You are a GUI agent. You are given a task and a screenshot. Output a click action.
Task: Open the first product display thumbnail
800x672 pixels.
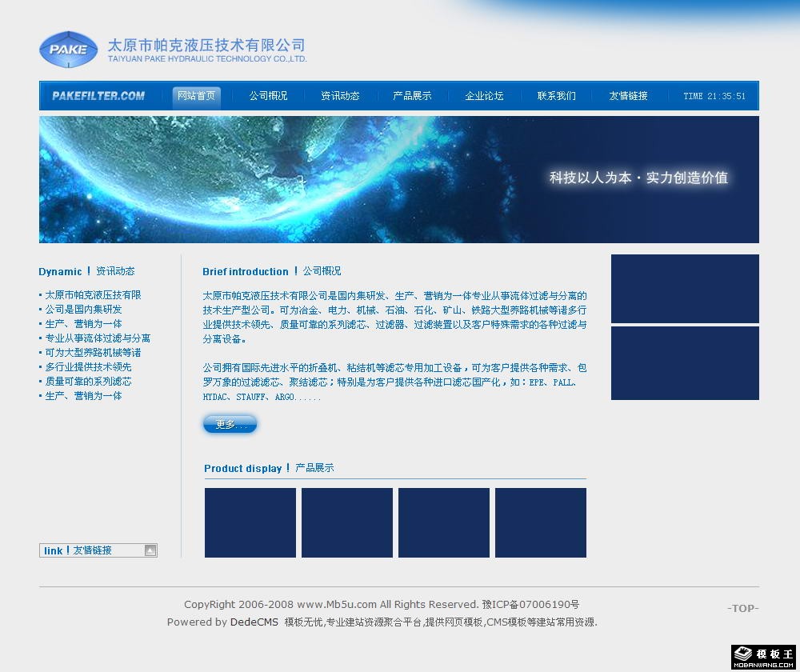[x=250, y=522]
